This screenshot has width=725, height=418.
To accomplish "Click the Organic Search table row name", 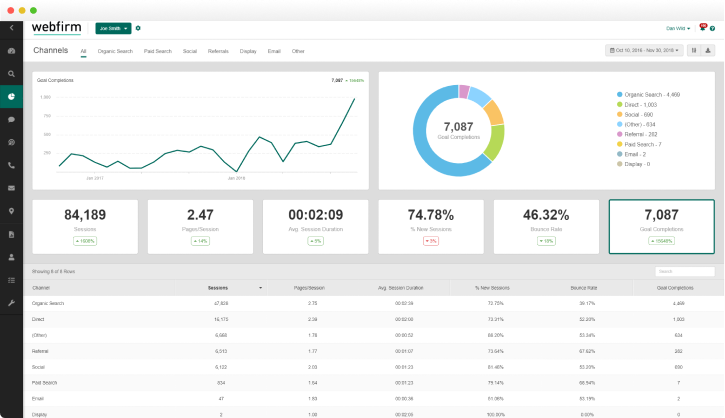I will point(48,303).
